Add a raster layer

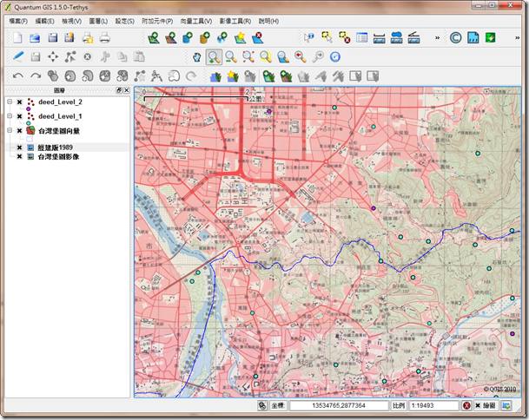coord(171,37)
